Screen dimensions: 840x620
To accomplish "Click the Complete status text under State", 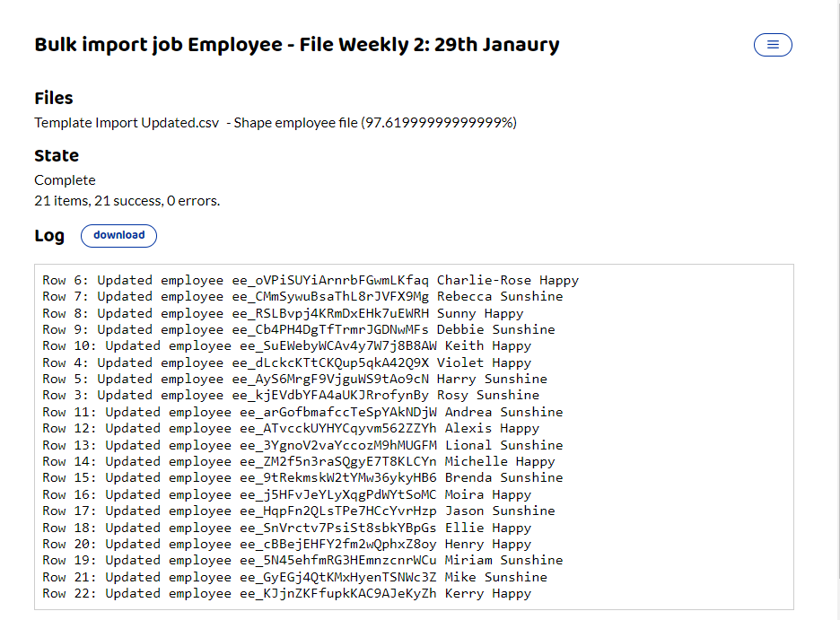I will coord(64,179).
